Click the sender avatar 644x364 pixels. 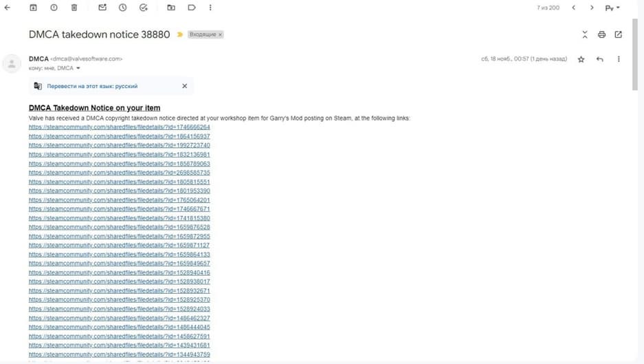coord(12,64)
